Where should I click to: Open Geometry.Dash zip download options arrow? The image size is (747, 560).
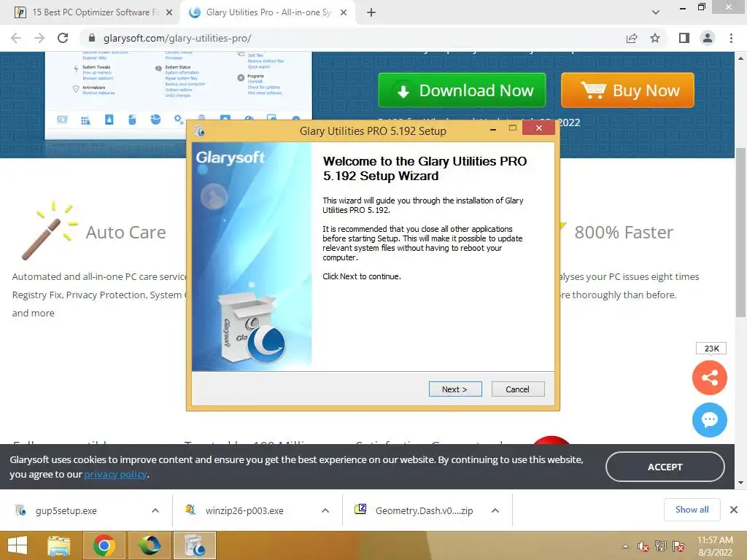click(495, 510)
